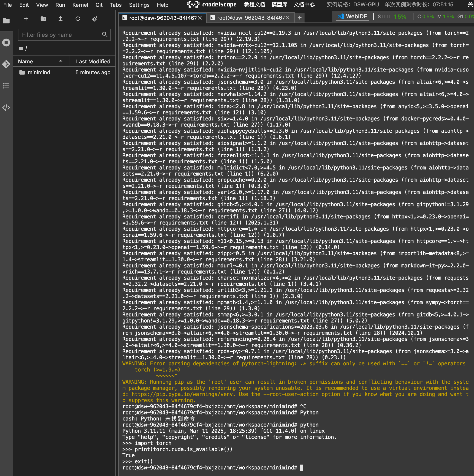The image size is (474, 476).
Task: Open the Settings menu
Action: pos(139,5)
